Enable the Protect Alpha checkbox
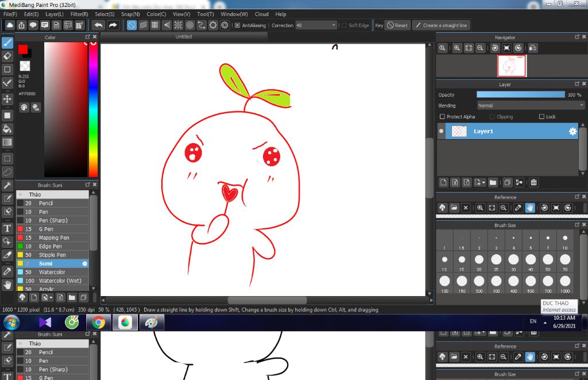The width and height of the screenshot is (588, 380). click(442, 117)
